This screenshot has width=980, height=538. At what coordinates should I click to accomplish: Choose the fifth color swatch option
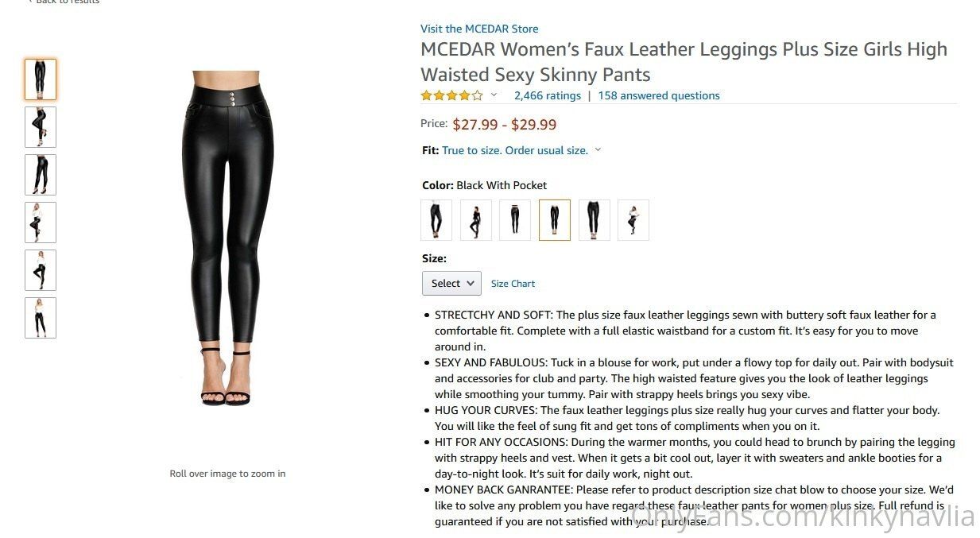point(594,220)
